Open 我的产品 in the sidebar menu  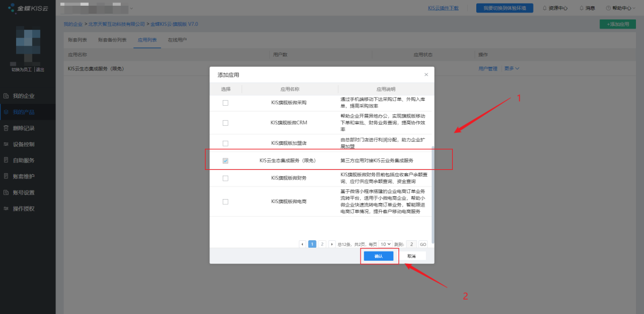point(27,112)
